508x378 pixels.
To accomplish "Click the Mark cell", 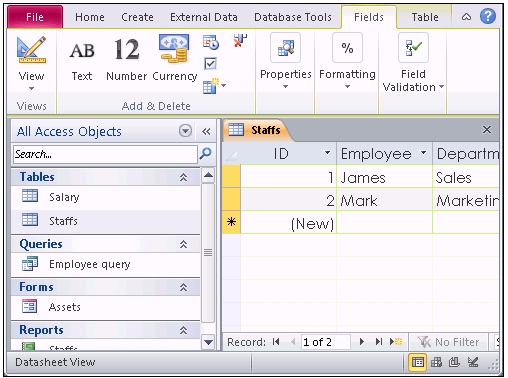I will pyautogui.click(x=384, y=200).
